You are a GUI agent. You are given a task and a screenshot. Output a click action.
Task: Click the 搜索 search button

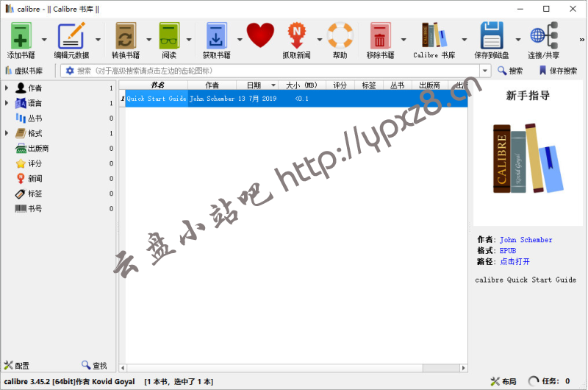[510, 71]
